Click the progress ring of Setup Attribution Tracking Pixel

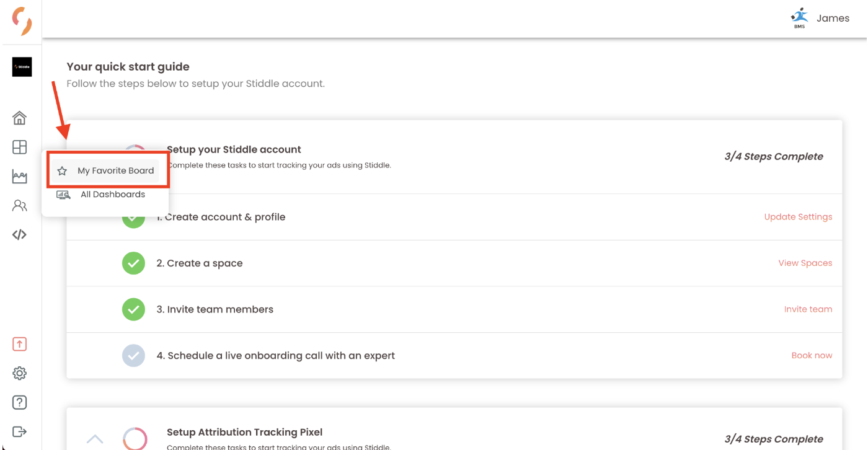(x=135, y=438)
